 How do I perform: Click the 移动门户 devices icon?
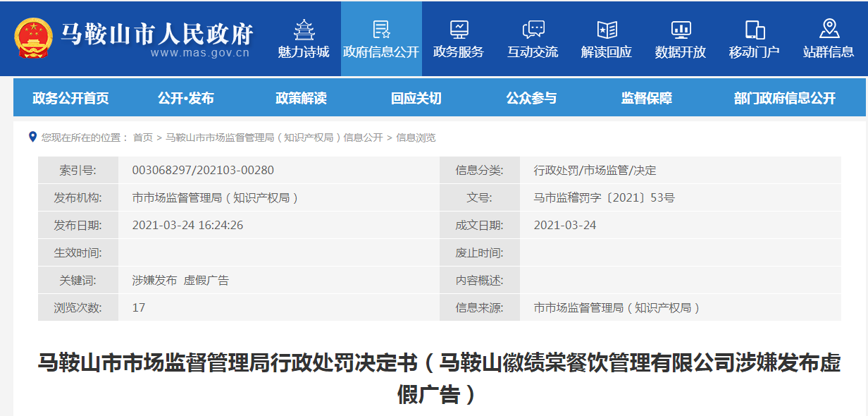[755, 30]
